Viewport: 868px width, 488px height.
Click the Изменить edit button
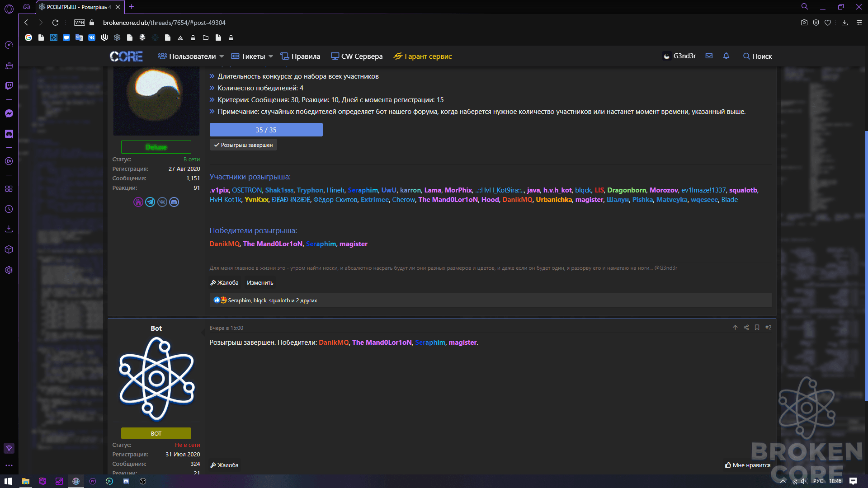tap(260, 283)
